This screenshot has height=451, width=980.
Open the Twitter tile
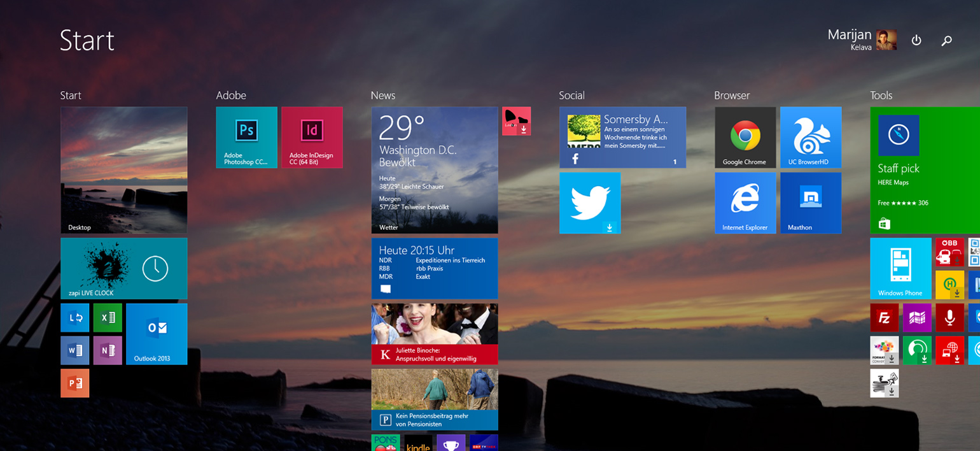click(x=590, y=203)
